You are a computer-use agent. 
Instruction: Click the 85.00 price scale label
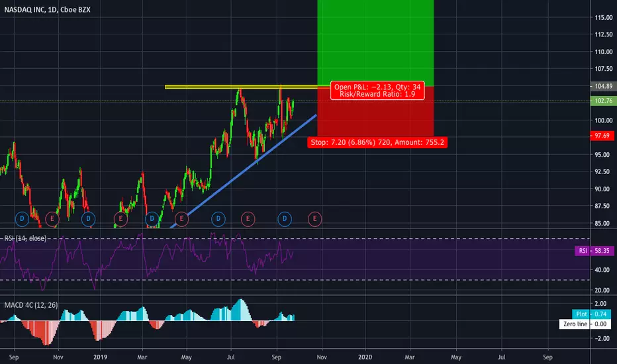pyautogui.click(x=602, y=223)
